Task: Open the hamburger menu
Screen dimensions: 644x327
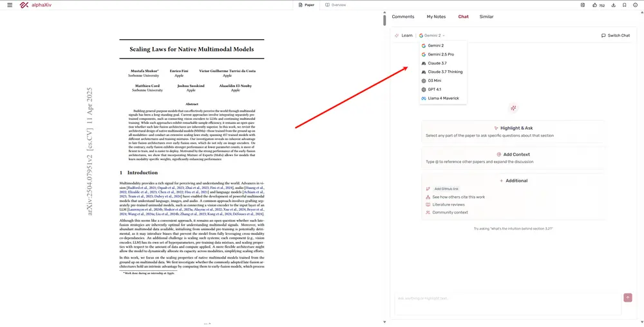Action: (x=10, y=5)
